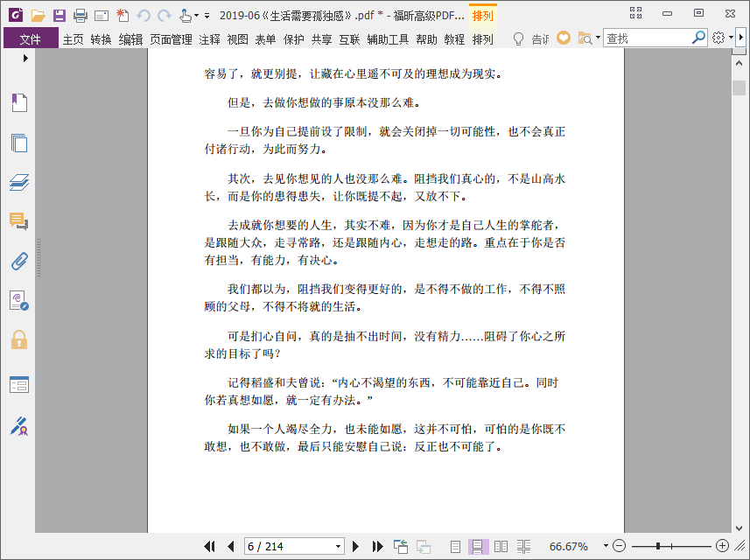Save the document with floppy icon
Screen dimensions: 750x560
60,16
